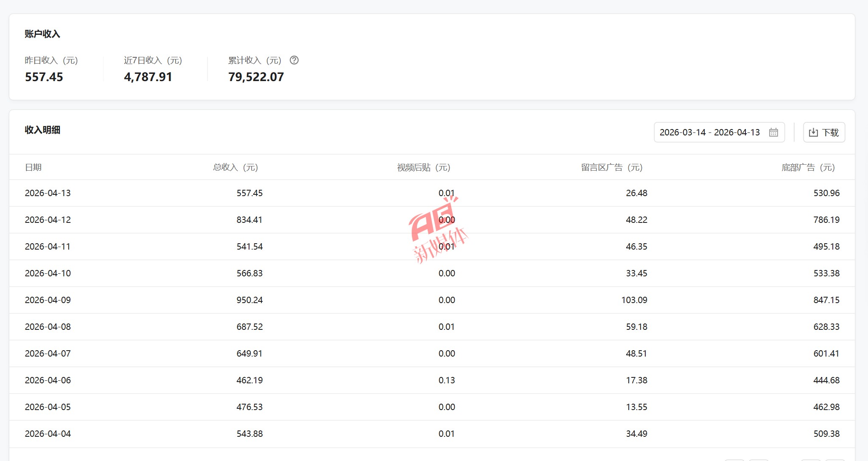Image resolution: width=868 pixels, height=461 pixels.
Task: Click the 近7日收入 value 4,787.91
Action: click(148, 77)
